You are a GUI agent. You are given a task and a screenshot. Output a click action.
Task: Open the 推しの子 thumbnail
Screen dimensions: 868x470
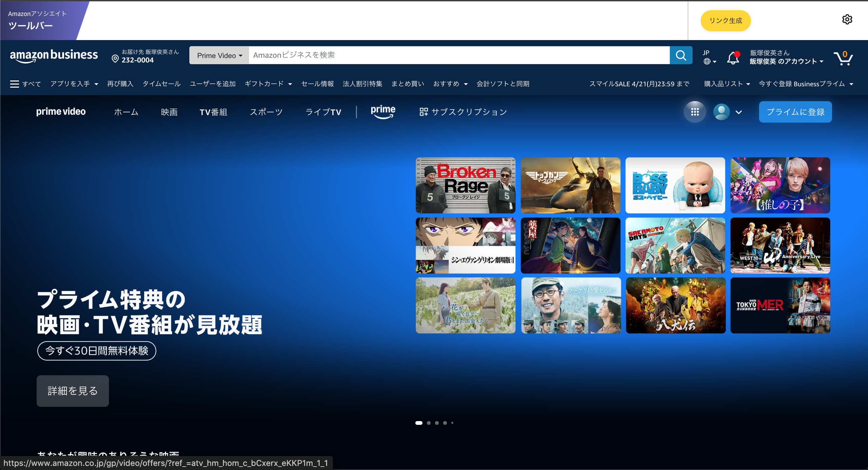click(780, 185)
